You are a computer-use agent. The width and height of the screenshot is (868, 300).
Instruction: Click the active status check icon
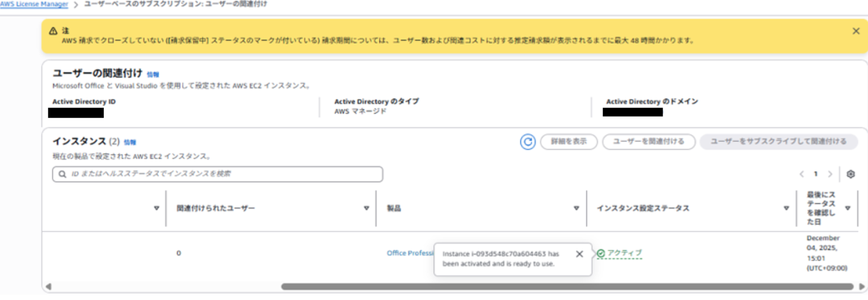[601, 253]
